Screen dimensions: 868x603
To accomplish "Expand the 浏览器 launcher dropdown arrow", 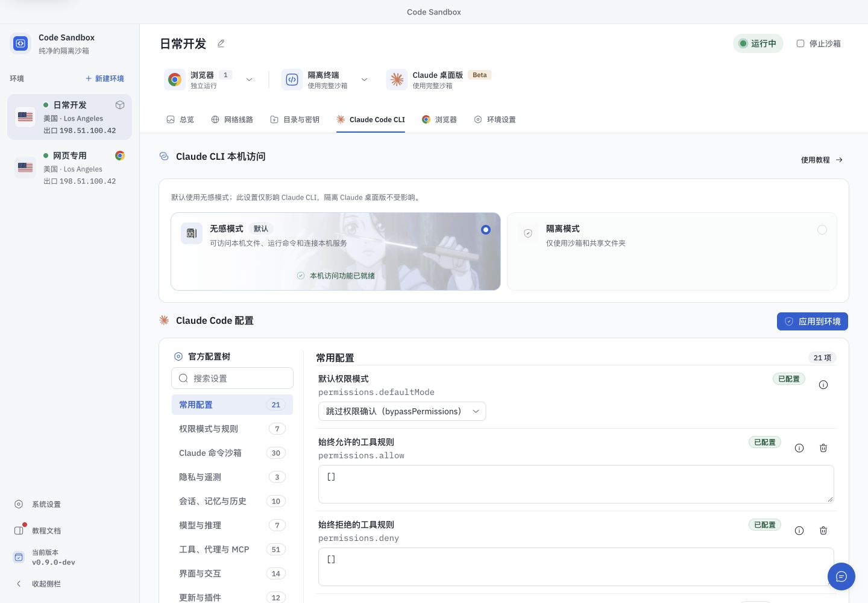I will coord(249,80).
